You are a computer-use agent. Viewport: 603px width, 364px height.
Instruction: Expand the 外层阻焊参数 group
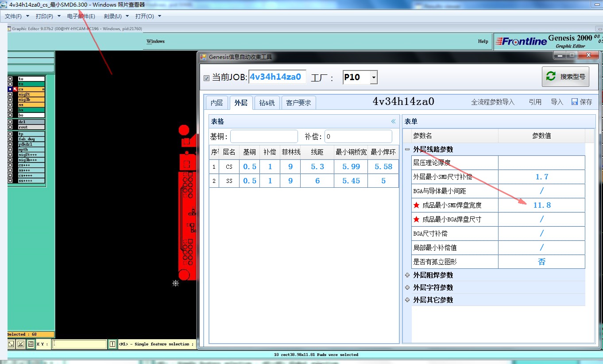407,275
